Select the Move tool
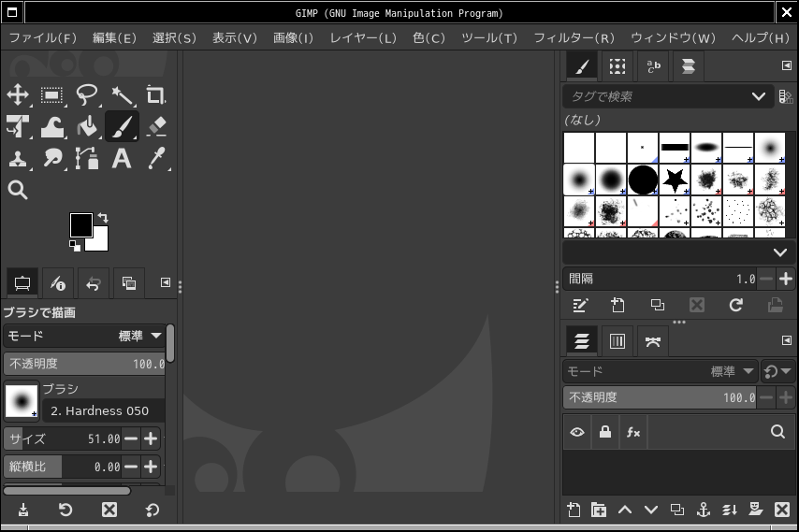 [x=18, y=94]
